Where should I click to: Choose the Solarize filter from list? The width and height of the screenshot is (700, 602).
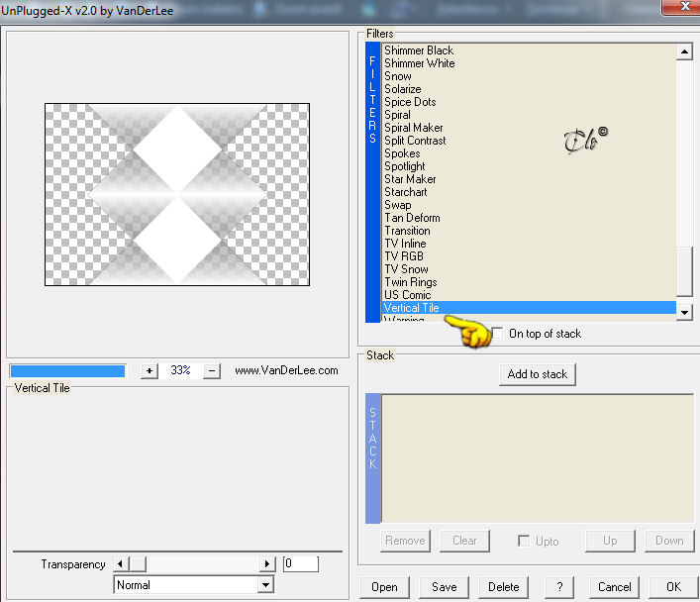[403, 89]
